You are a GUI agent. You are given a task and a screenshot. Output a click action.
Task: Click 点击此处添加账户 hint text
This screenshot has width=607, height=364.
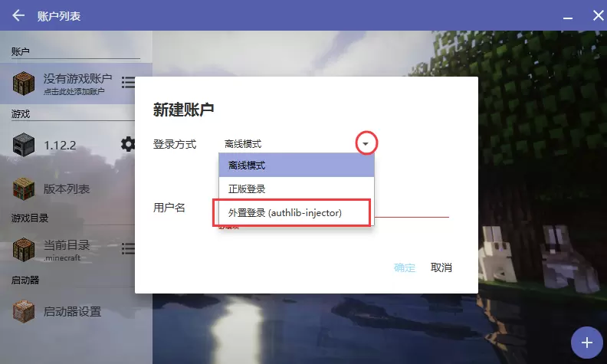pos(74,92)
